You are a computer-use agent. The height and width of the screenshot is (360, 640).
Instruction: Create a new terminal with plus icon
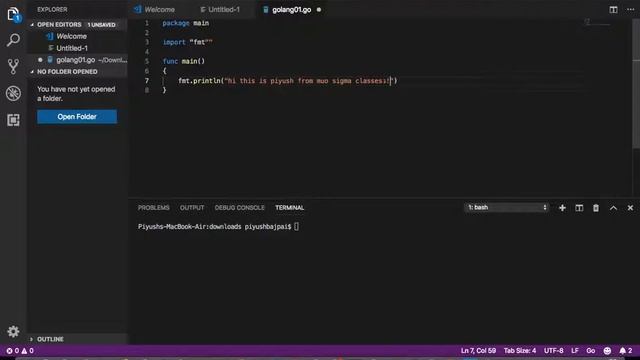coord(562,208)
